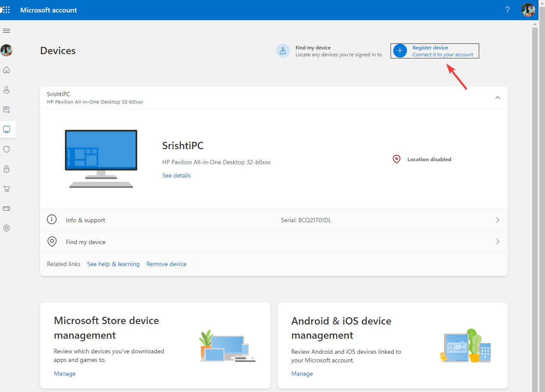This screenshot has height=392, width=545.
Task: Open Order history cart icon in sidebar
Action: click(6, 189)
